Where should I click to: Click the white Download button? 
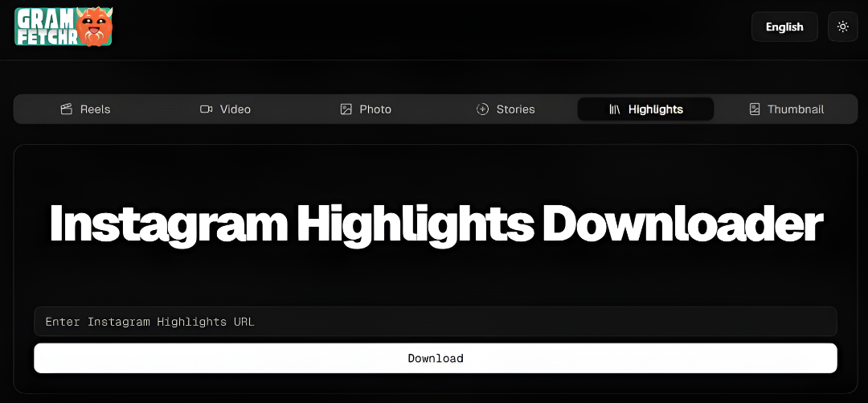435,358
